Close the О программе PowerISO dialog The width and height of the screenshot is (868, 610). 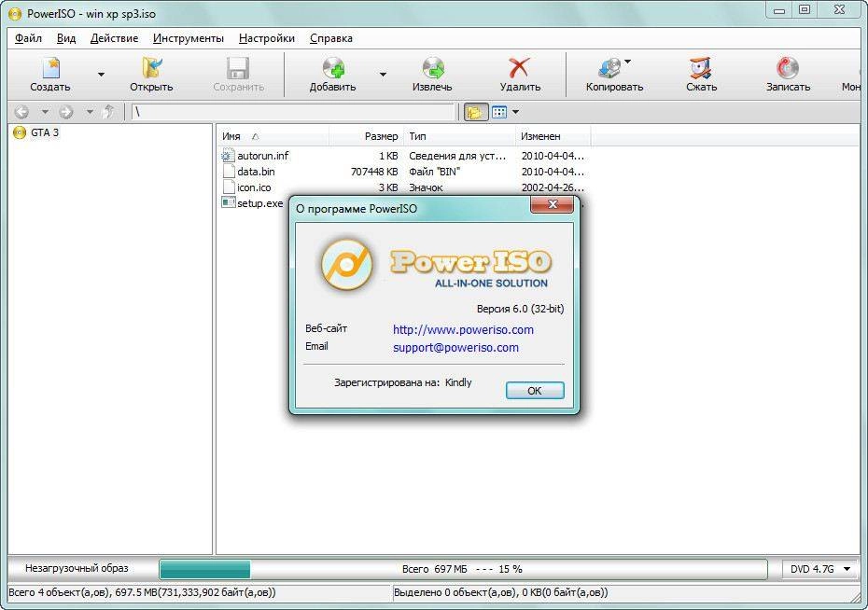[552, 204]
